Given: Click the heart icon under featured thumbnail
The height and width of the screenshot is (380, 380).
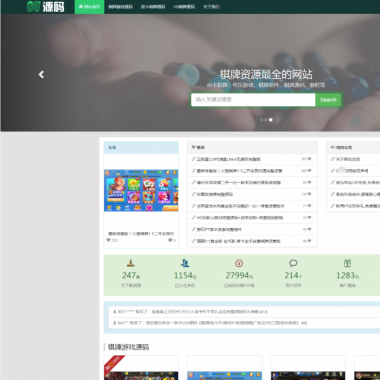Looking at the screenshot, I should pyautogui.click(x=108, y=240).
